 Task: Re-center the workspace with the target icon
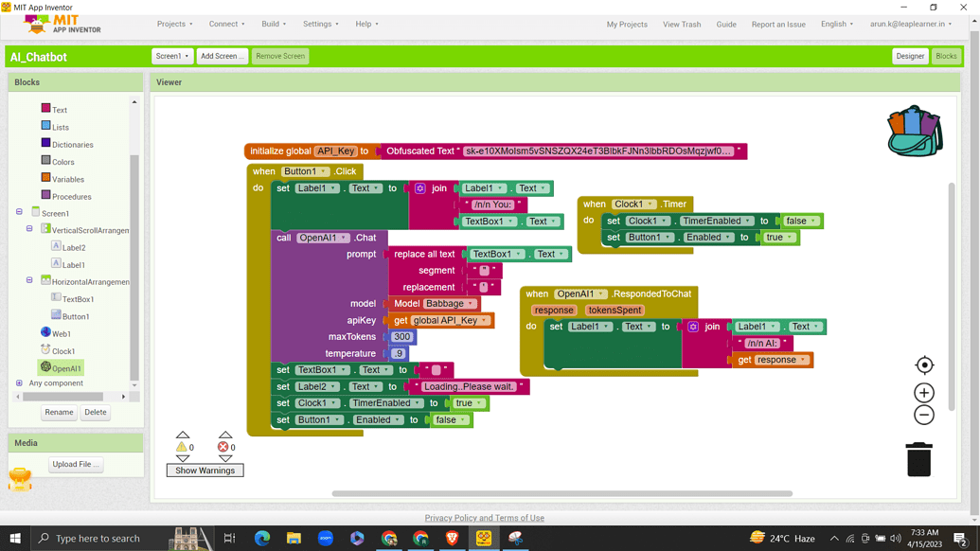click(x=924, y=365)
